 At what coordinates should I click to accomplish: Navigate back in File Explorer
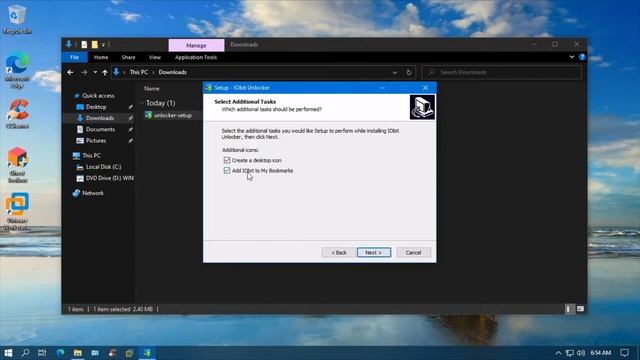click(71, 72)
